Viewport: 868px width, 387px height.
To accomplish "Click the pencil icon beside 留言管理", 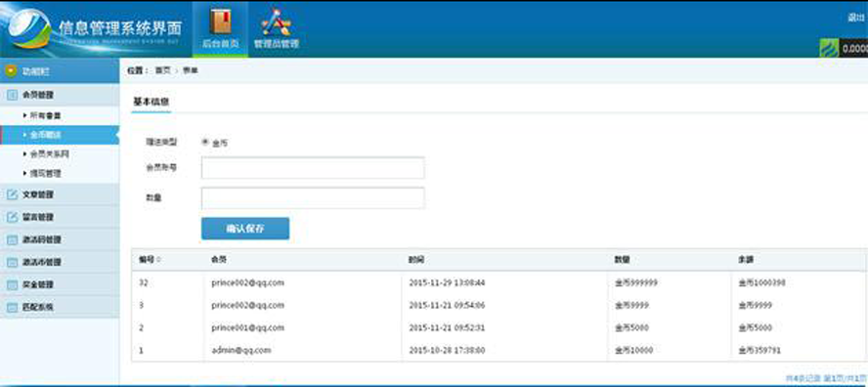I will [12, 217].
